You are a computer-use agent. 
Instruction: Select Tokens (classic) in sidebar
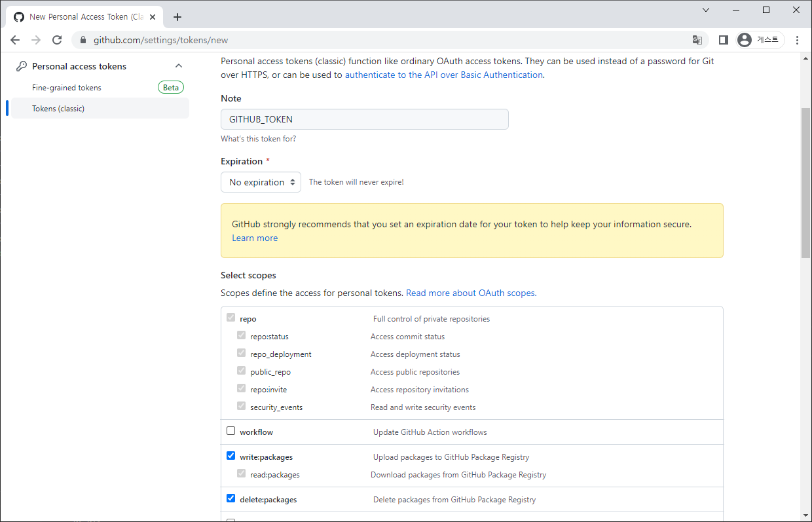pos(58,109)
